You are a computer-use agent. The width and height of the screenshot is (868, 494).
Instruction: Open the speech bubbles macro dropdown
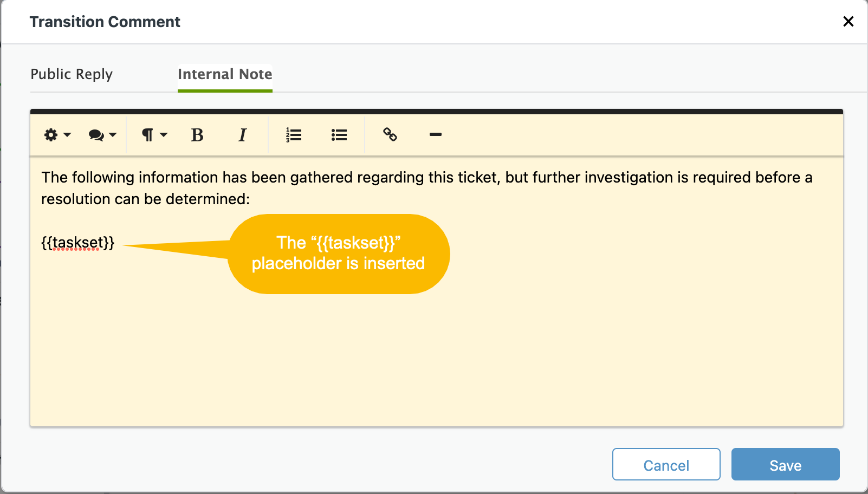click(x=102, y=135)
